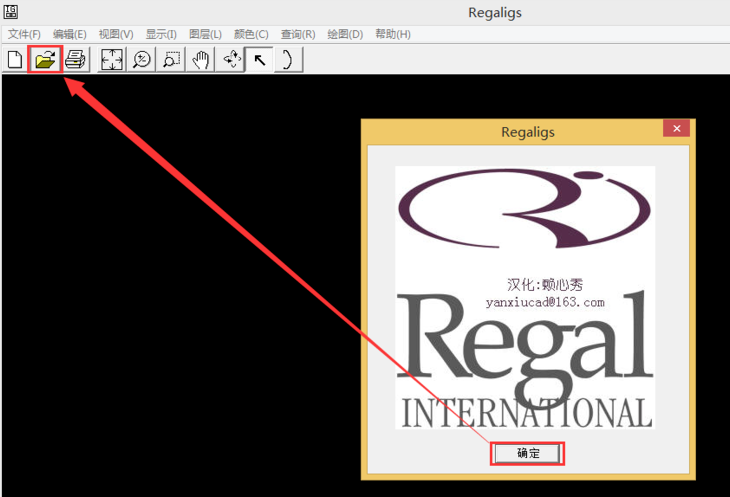Click the Zoom previous magnifier icon
Image resolution: width=730 pixels, height=497 pixels.
click(142, 60)
